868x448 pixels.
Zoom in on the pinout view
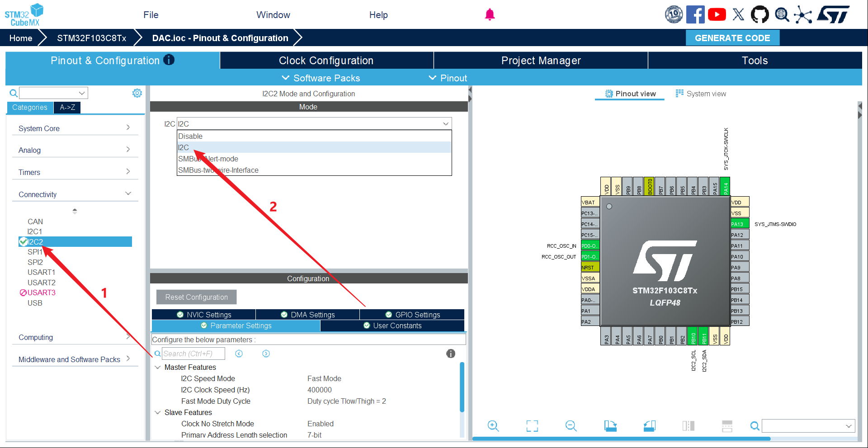493,426
